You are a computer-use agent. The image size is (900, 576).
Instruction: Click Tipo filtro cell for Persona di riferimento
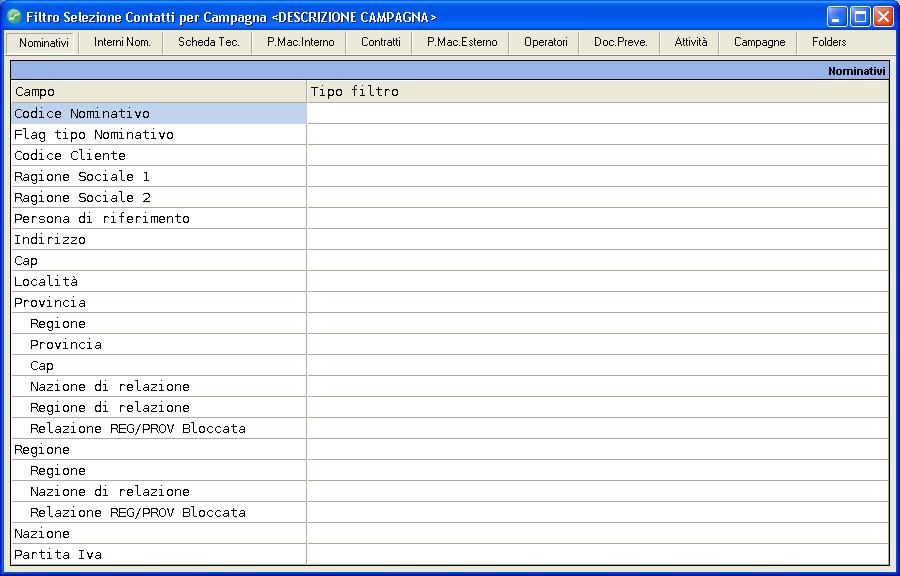click(x=598, y=219)
